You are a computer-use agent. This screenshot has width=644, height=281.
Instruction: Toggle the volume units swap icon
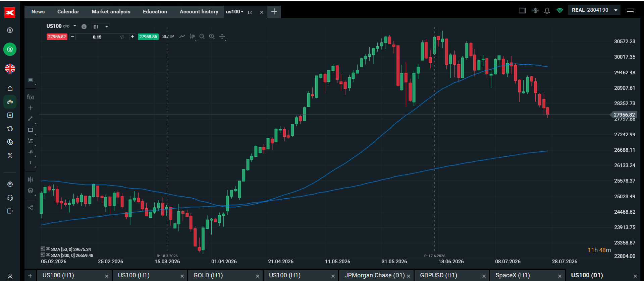122,37
